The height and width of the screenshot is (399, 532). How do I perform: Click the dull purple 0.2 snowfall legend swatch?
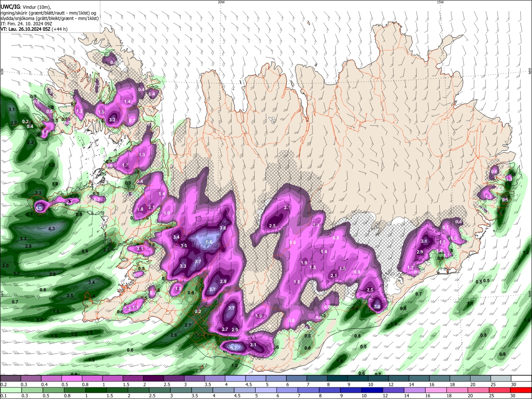click(x=10, y=379)
